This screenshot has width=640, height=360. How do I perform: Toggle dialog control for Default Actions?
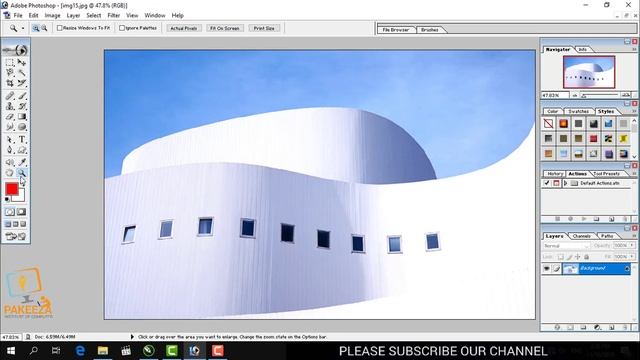[x=556, y=183]
